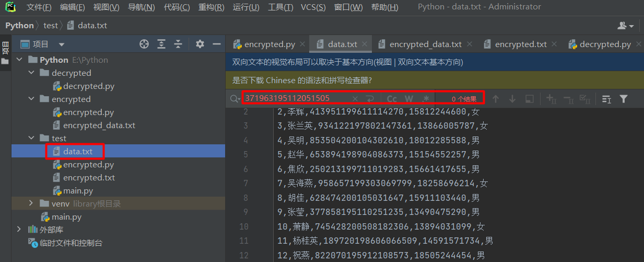Click the PyCharm logo icon
The width and height of the screenshot is (644, 262).
click(x=10, y=7)
